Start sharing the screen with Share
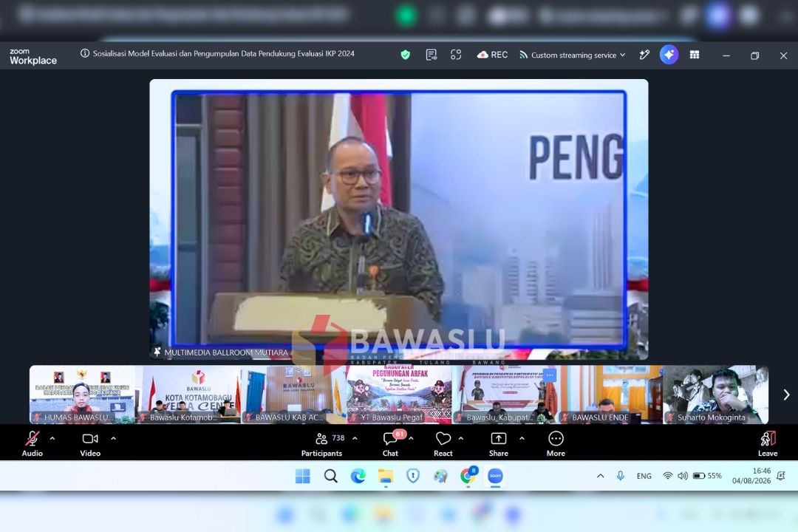The width and height of the screenshot is (798, 532). point(498,443)
